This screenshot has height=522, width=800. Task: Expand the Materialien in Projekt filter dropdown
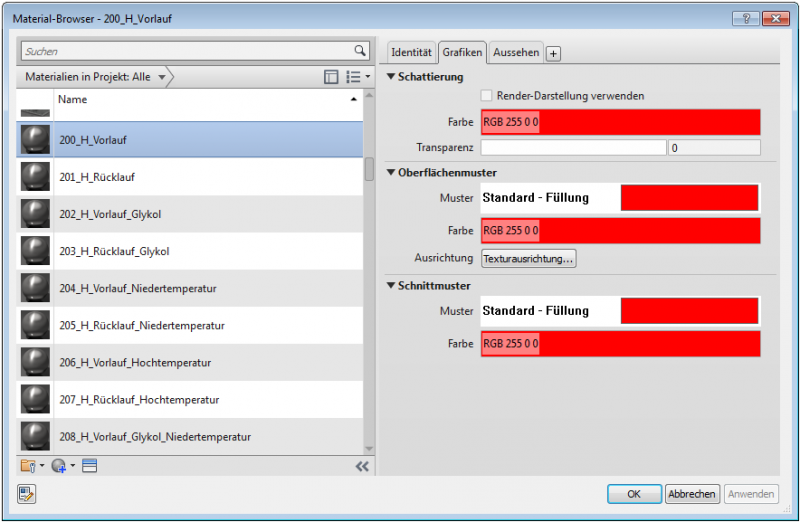pyautogui.click(x=161, y=77)
